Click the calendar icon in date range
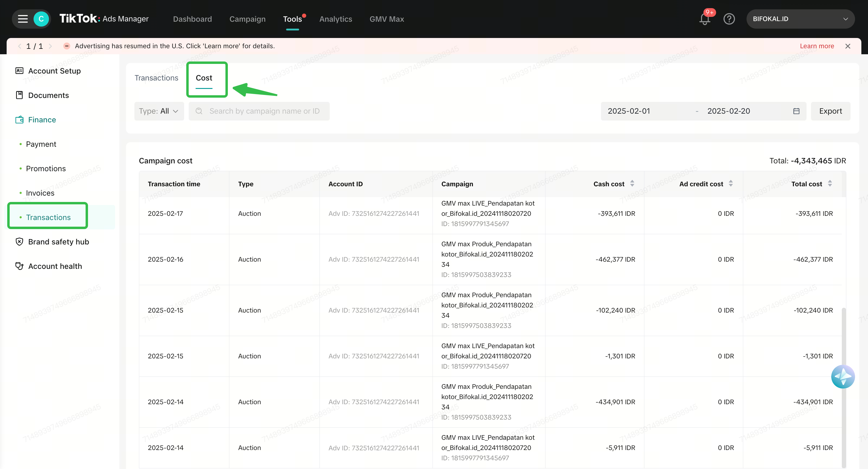 click(x=796, y=111)
